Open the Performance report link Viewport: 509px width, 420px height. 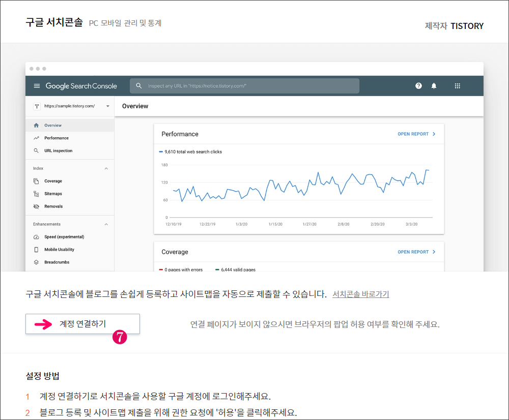coord(416,134)
